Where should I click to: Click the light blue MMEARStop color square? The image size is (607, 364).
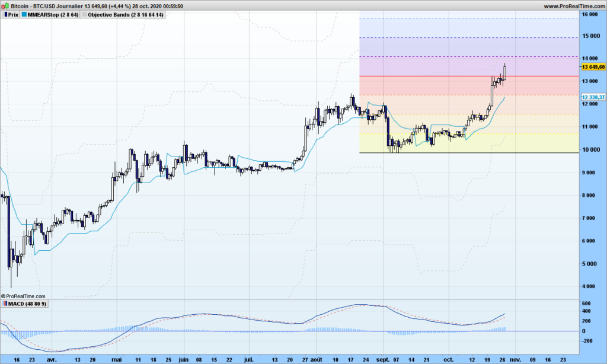click(x=24, y=15)
